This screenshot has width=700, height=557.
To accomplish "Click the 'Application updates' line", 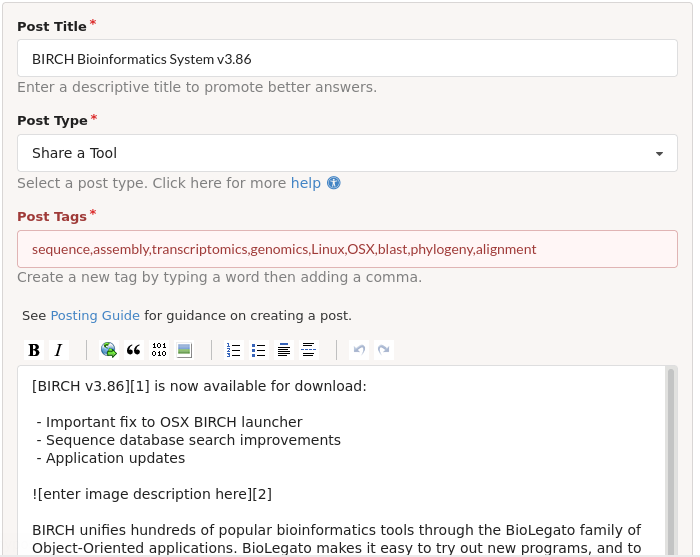I will [x=111, y=458].
